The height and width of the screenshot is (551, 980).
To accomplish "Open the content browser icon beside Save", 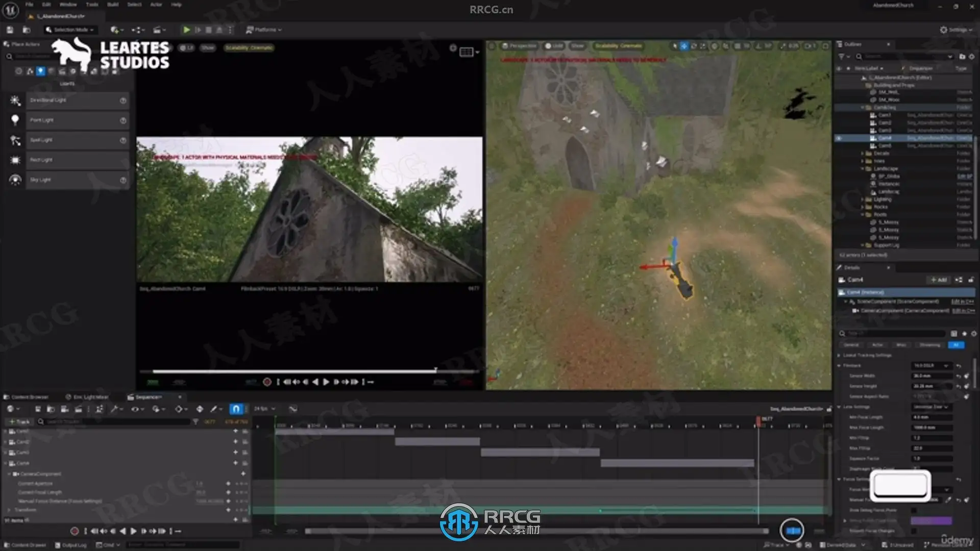I will [x=27, y=30].
